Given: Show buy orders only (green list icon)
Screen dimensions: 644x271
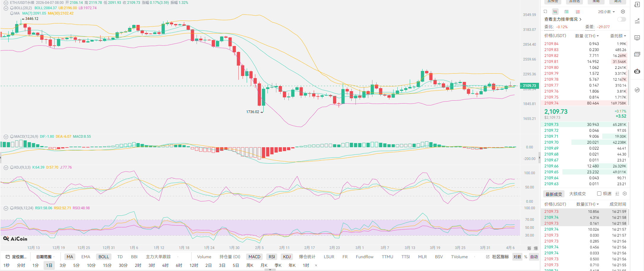Looking at the screenshot, I should click(567, 12).
